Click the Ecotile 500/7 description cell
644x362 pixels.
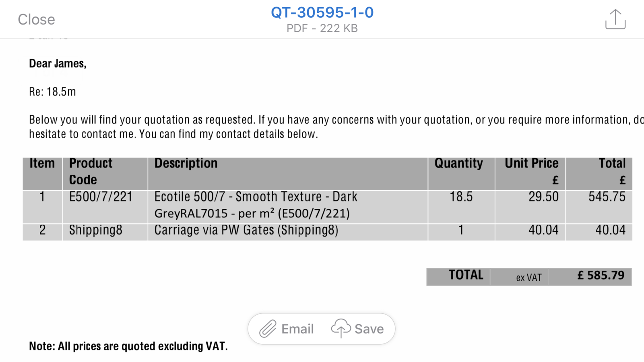(x=256, y=205)
